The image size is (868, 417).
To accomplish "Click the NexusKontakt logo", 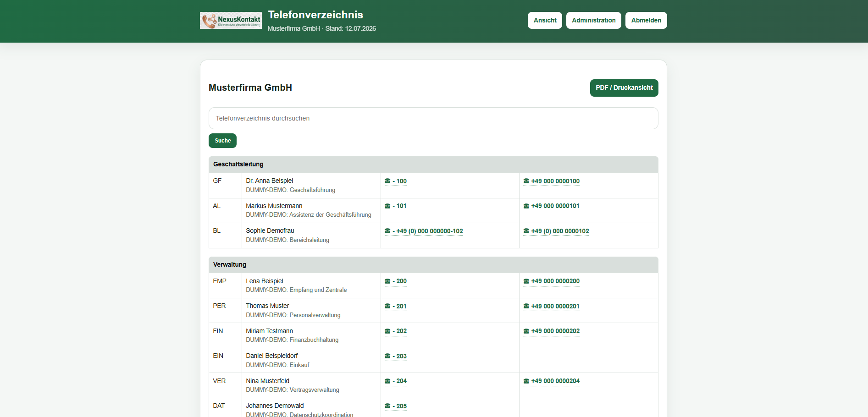I will tap(231, 20).
